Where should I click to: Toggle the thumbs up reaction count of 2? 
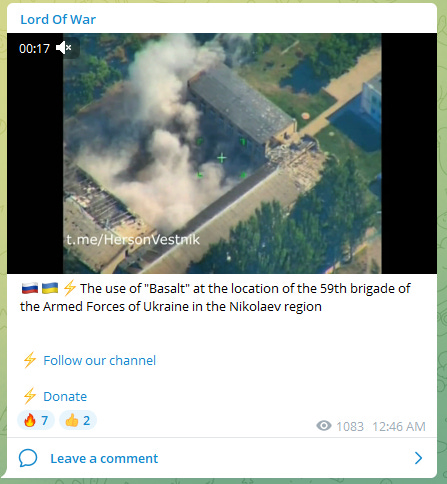[78, 420]
